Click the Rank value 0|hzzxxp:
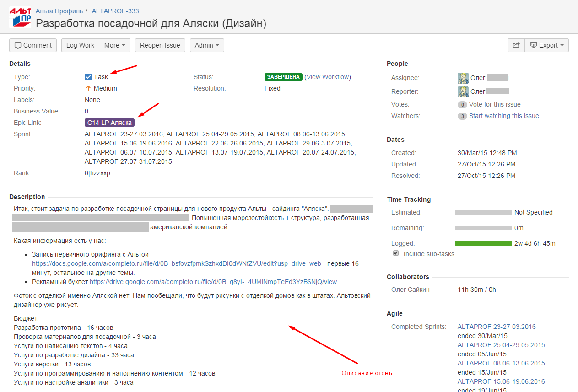This screenshot has width=578, height=392. click(x=98, y=173)
